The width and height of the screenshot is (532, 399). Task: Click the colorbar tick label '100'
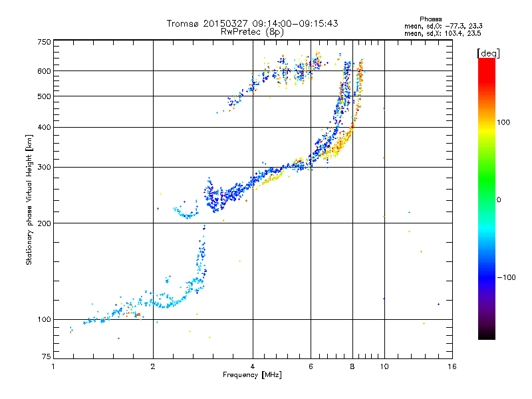(503, 122)
